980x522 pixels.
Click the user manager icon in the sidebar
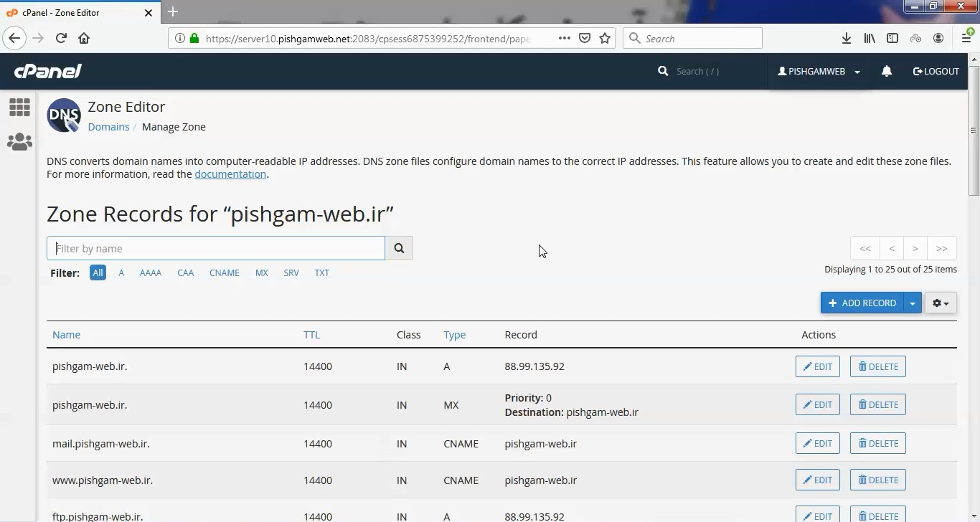pos(19,141)
